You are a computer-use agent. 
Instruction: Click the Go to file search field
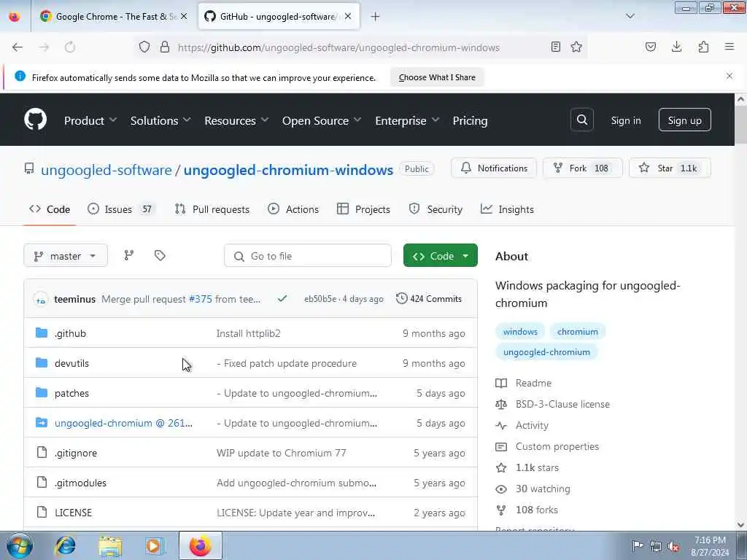tap(308, 256)
